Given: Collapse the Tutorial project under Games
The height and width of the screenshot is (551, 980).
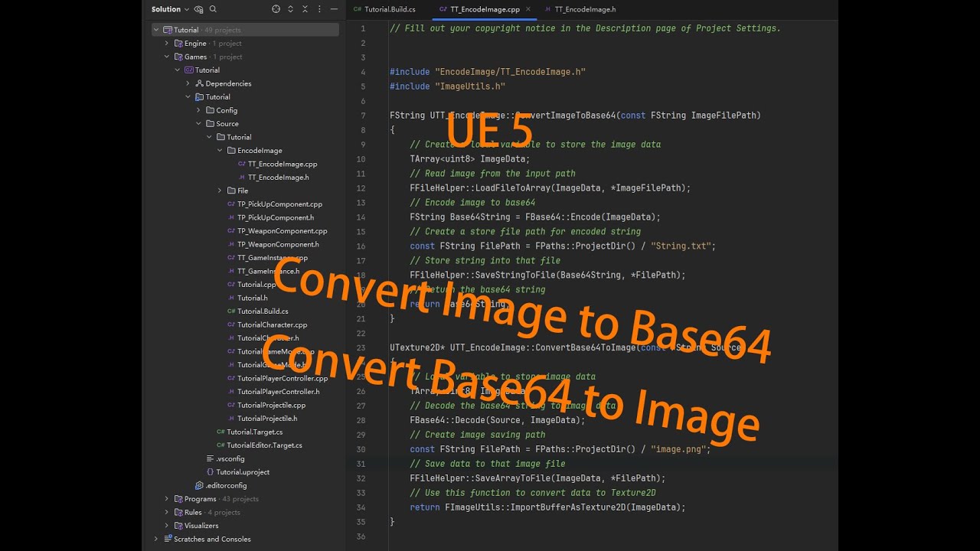Looking at the screenshot, I should 178,70.
